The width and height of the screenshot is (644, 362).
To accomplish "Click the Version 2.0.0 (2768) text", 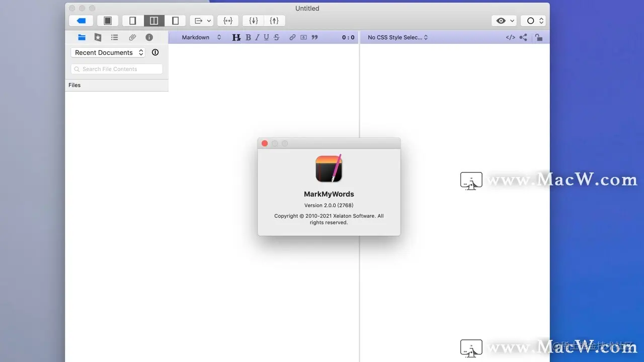I will pyautogui.click(x=329, y=205).
